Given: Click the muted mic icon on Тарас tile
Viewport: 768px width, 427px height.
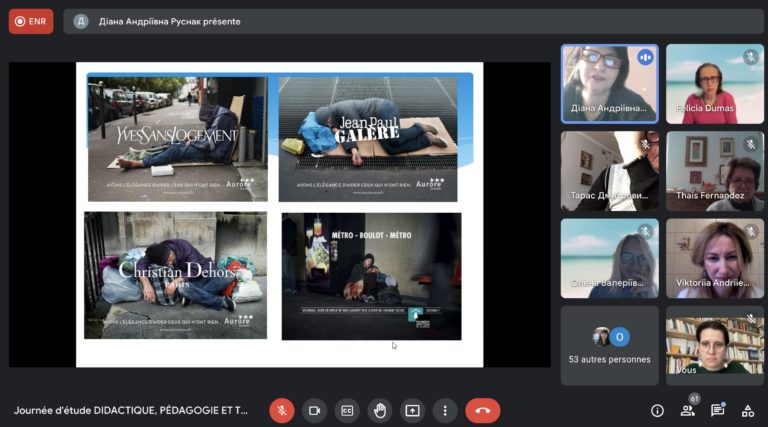Looking at the screenshot, I should tap(646, 144).
